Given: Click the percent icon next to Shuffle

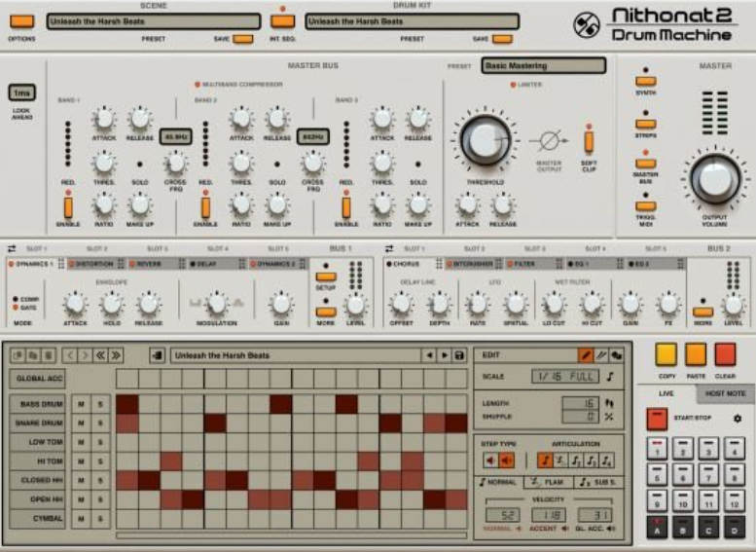Looking at the screenshot, I should [x=609, y=417].
